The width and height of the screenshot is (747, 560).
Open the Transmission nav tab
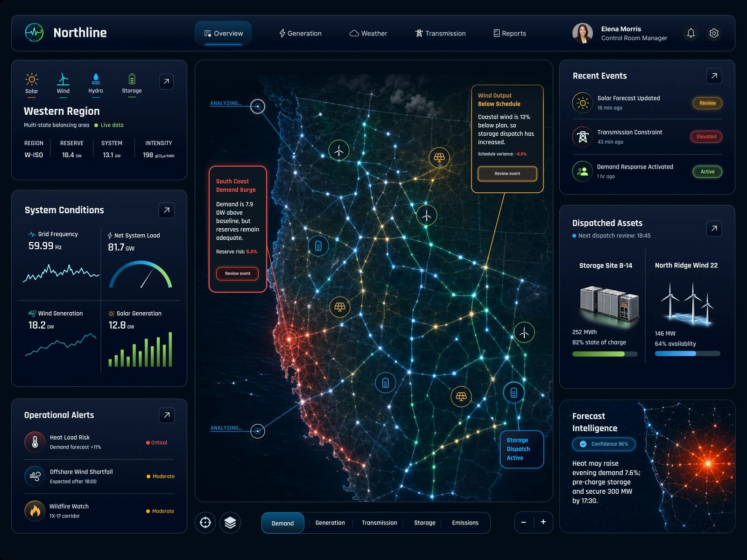[x=440, y=33]
